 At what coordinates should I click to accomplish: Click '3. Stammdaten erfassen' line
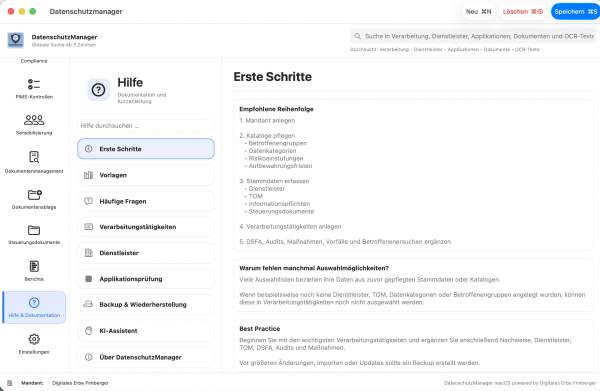pos(274,181)
